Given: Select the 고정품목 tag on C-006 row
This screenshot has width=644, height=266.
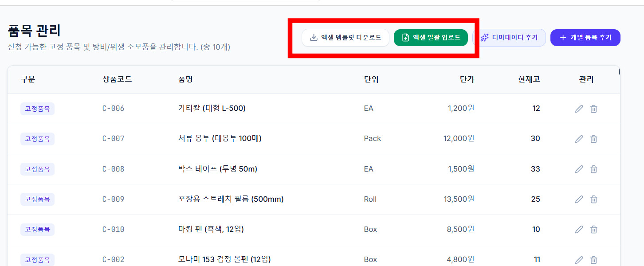Looking at the screenshot, I should coord(37,109).
